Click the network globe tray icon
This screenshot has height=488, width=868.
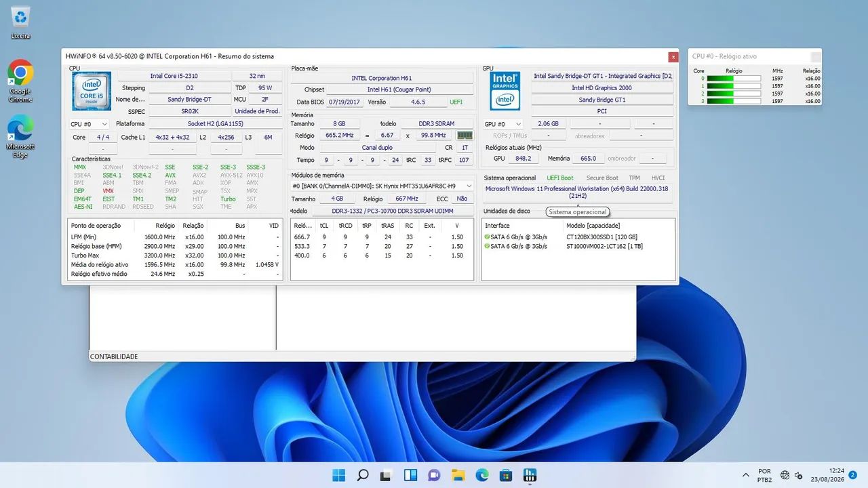coord(785,475)
